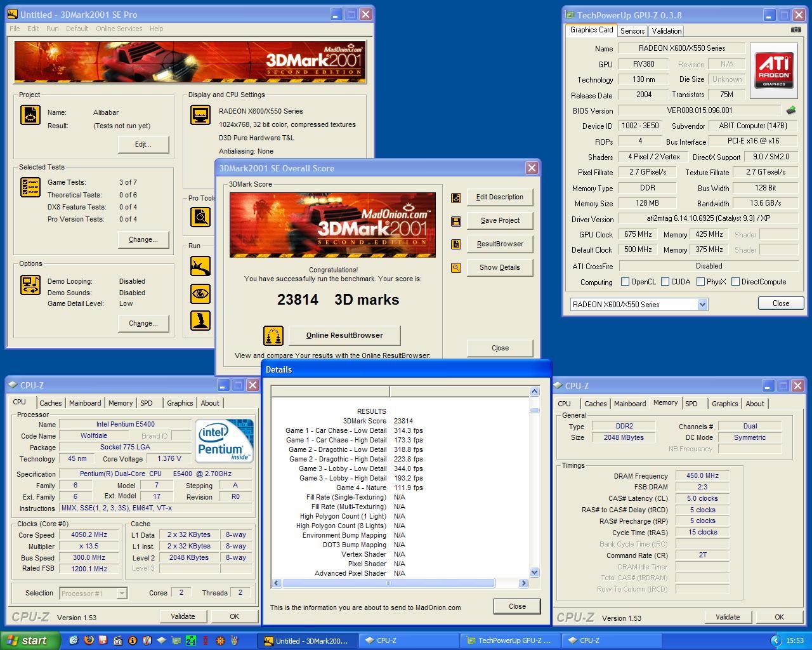Click the first quick launch icon beside Start
Viewport: 812px width, 650px height.
[x=74, y=640]
